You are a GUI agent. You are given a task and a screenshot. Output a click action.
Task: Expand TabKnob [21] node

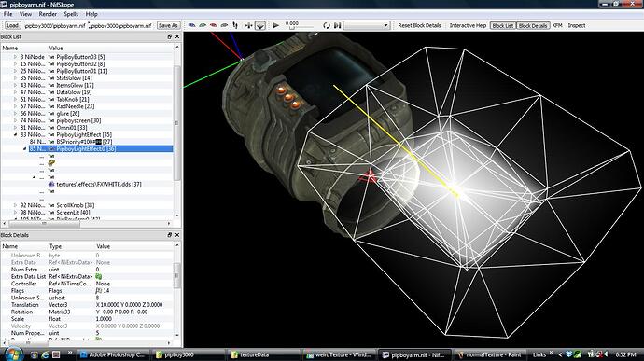coord(16,99)
